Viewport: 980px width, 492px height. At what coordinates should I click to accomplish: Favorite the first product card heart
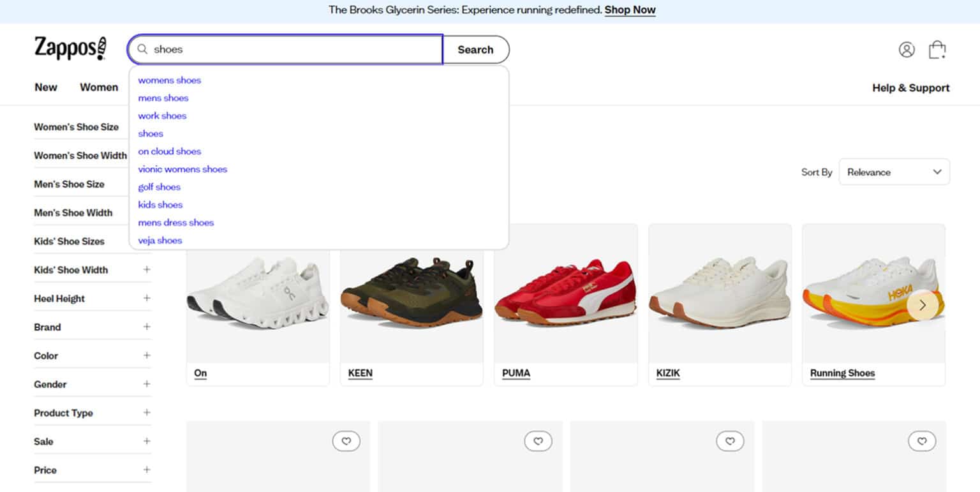pyautogui.click(x=346, y=441)
